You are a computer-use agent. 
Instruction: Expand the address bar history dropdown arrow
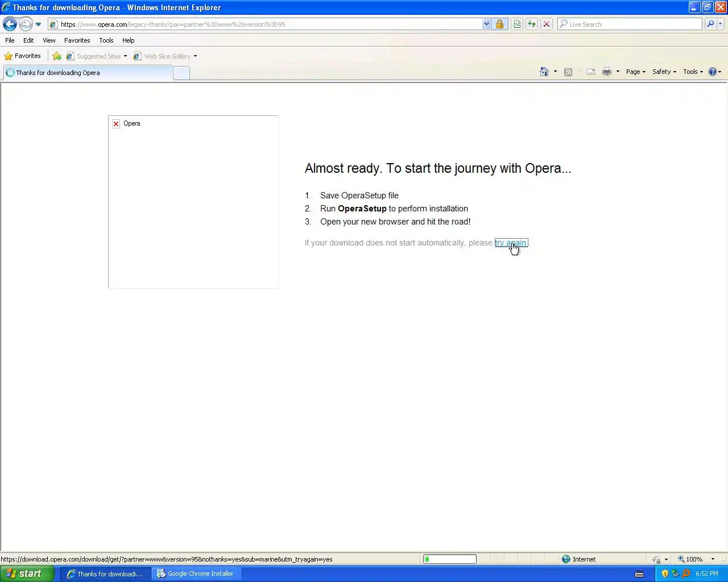click(x=486, y=24)
